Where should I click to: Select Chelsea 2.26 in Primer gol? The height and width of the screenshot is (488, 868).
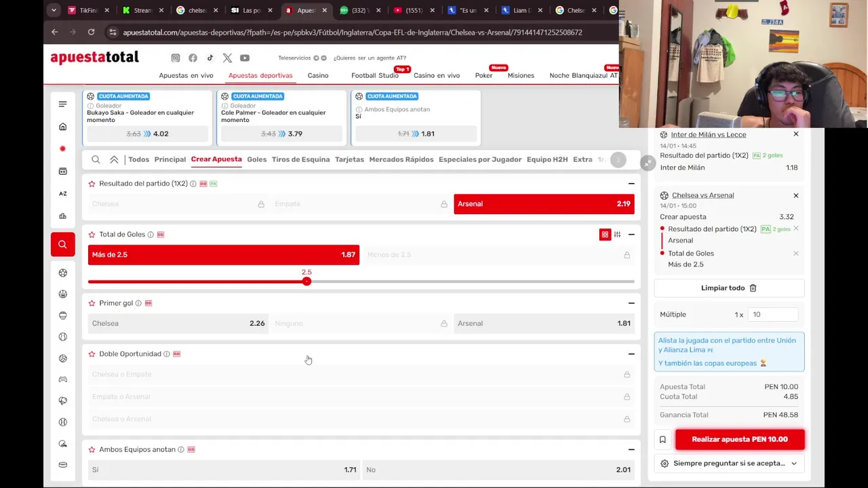pos(178,323)
